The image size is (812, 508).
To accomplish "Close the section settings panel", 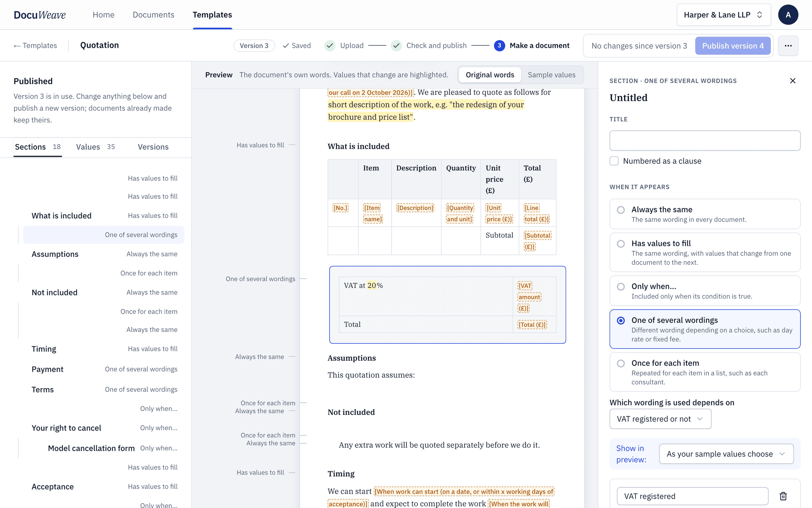I will pyautogui.click(x=793, y=81).
